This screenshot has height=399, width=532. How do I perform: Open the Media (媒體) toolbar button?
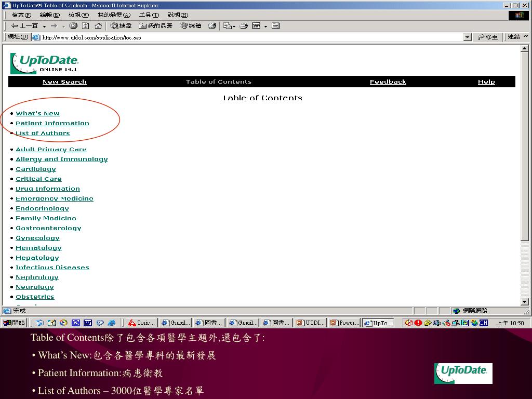pyautogui.click(x=190, y=26)
